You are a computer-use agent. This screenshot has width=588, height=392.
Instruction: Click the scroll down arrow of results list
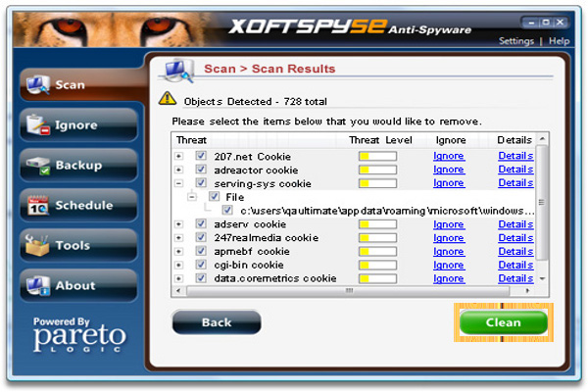click(x=542, y=278)
